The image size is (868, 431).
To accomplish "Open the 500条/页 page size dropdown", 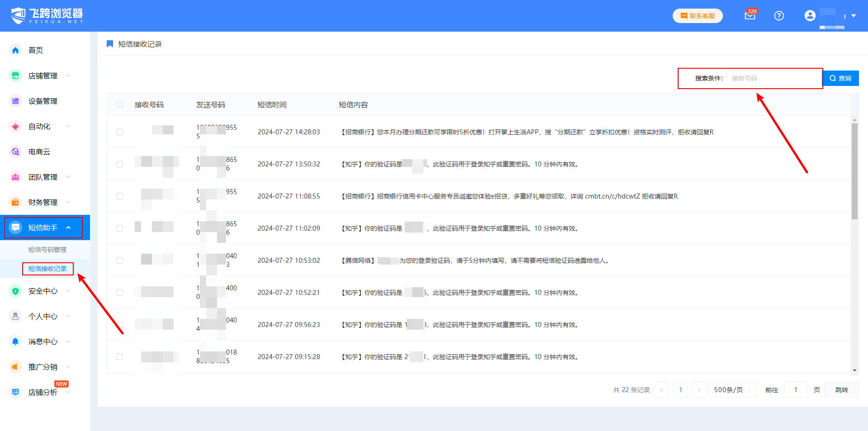I will click(732, 390).
